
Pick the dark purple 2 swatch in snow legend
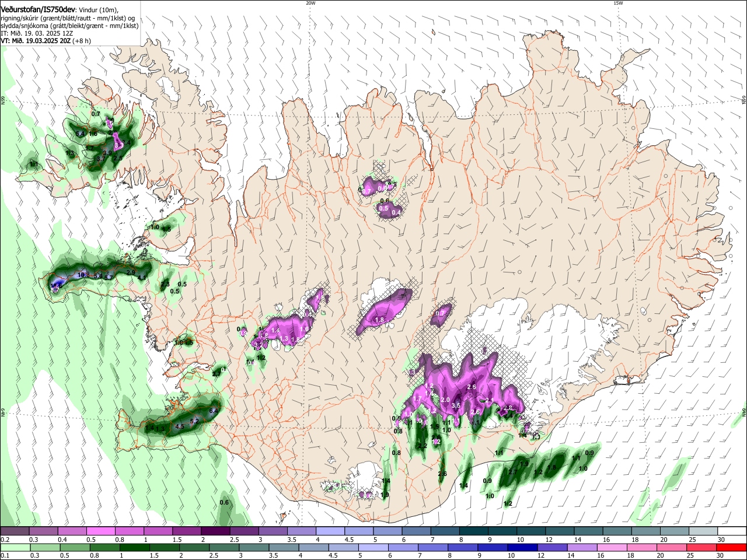(x=215, y=531)
